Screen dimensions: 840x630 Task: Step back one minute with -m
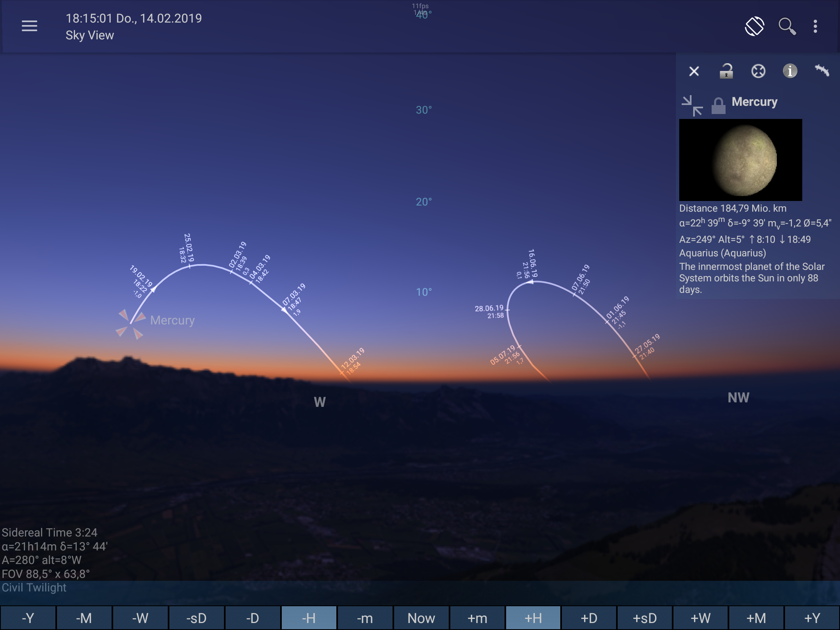coord(365,618)
